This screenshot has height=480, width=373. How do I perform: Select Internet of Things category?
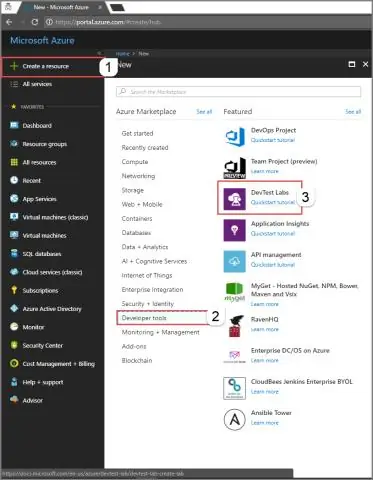[x=147, y=275]
